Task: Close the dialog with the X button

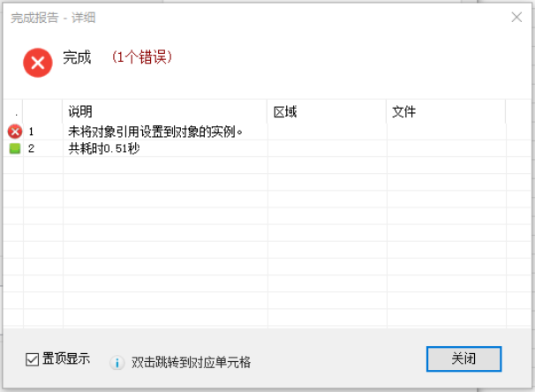Action: tap(516, 17)
